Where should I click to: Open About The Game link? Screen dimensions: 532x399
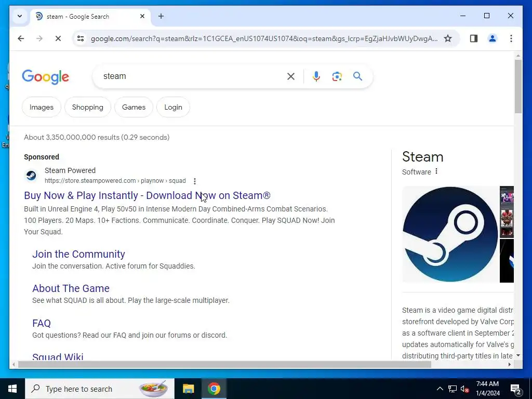71,288
